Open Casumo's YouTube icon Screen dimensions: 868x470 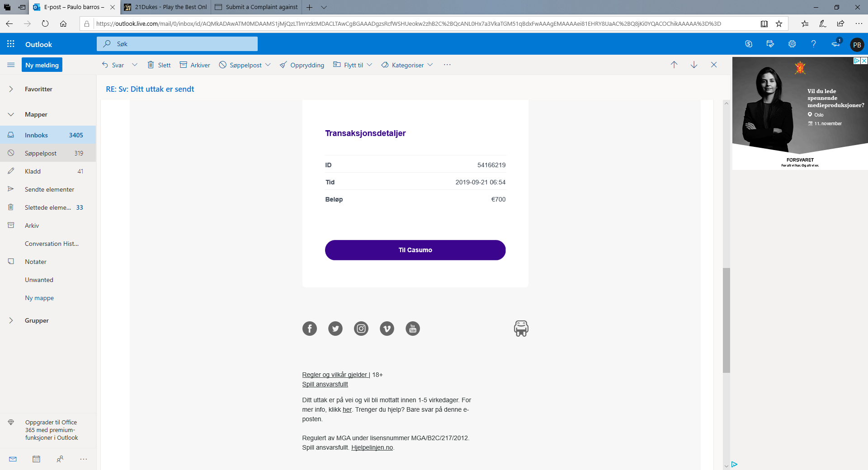[x=413, y=329]
